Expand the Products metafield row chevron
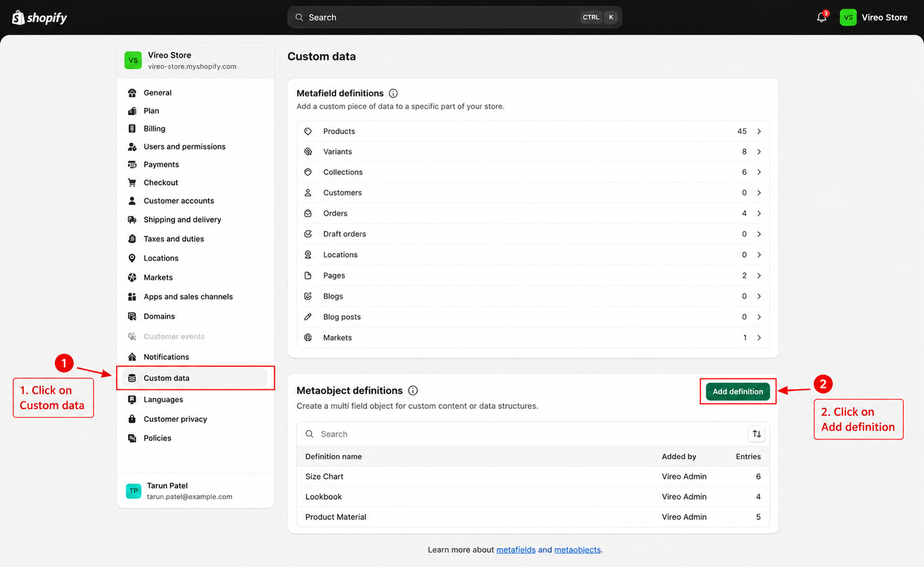 [759, 131]
